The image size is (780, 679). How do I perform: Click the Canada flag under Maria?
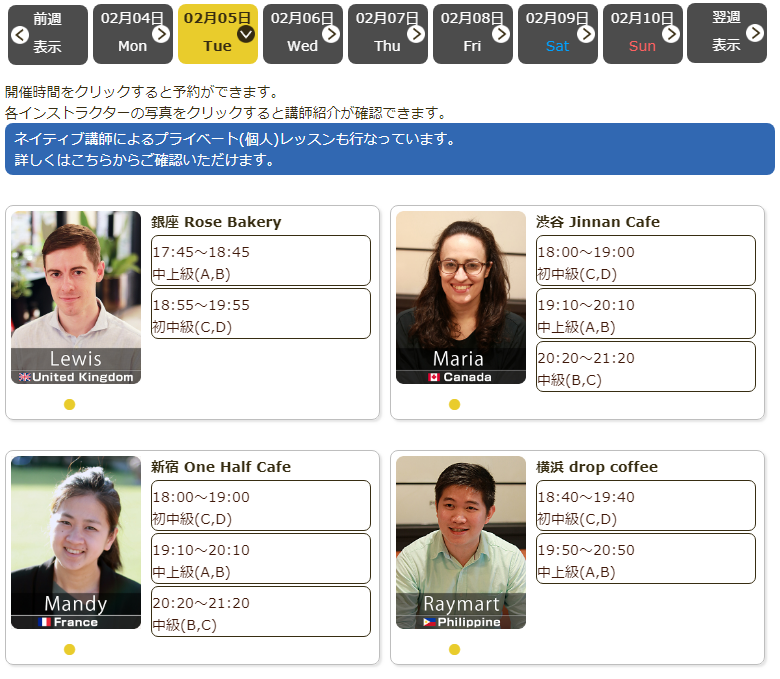point(434,377)
